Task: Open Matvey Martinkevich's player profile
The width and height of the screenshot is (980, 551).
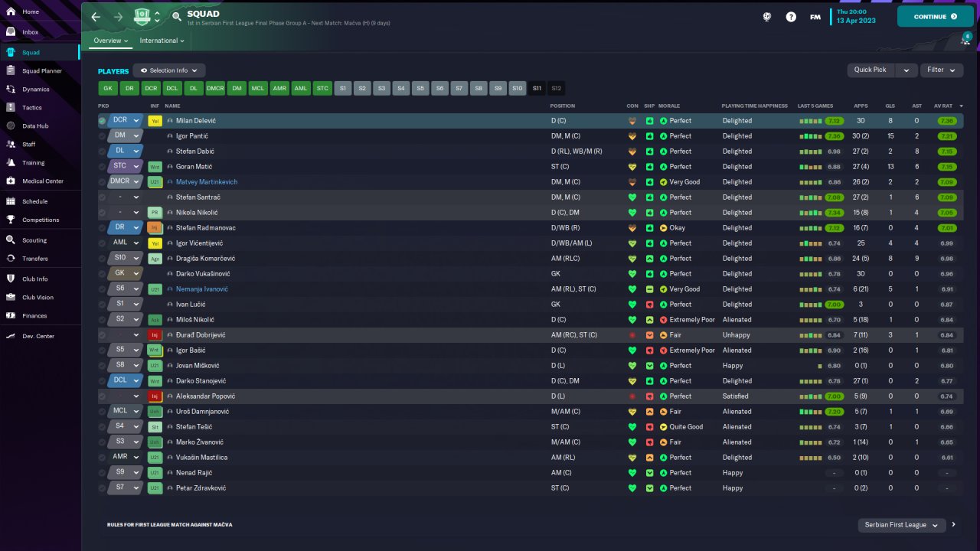Action: point(207,182)
